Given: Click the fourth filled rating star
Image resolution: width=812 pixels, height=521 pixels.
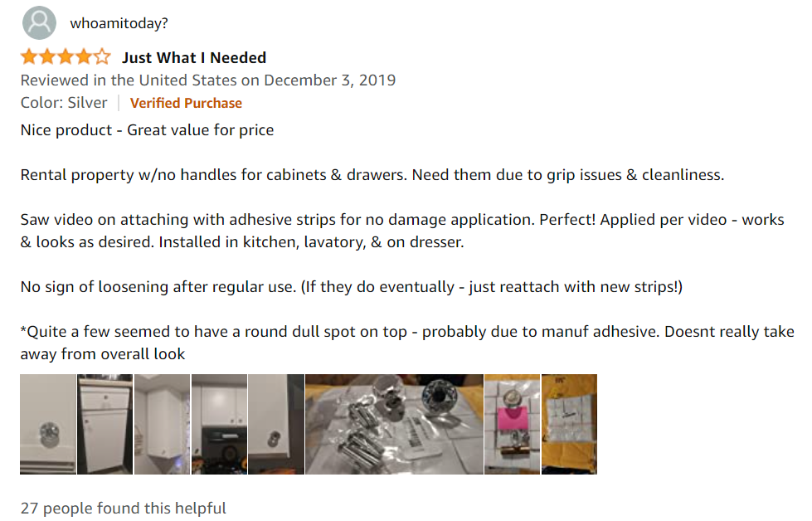Looking at the screenshot, I should click(84, 57).
